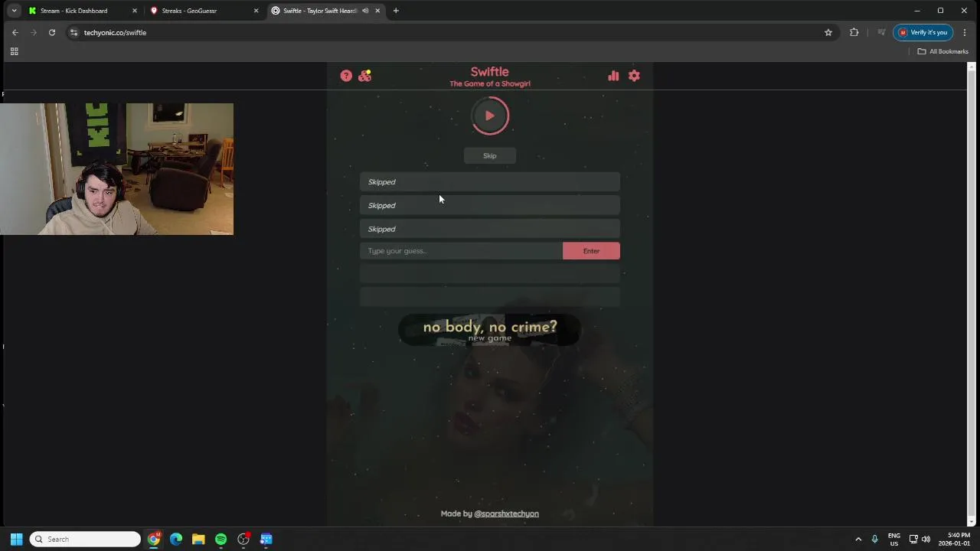This screenshot has width=980, height=551.
Task: Expand the tab search dropdown arrow
Action: [14, 11]
